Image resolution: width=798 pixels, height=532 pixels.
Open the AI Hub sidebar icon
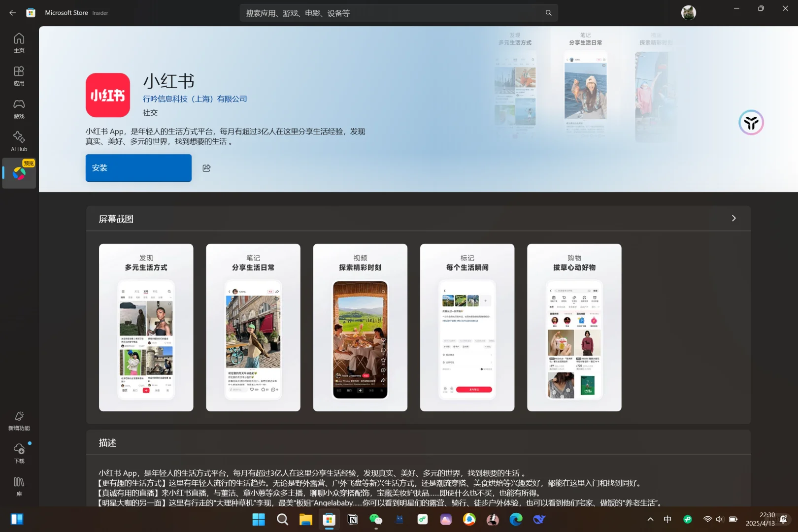tap(19, 141)
